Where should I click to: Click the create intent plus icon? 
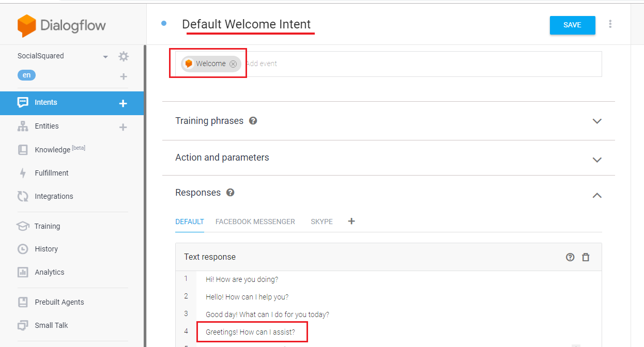tap(123, 103)
